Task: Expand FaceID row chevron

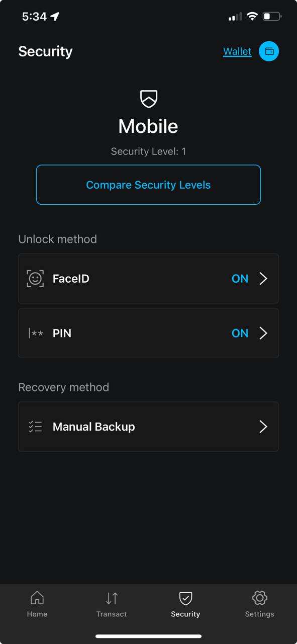Action: coord(263,279)
